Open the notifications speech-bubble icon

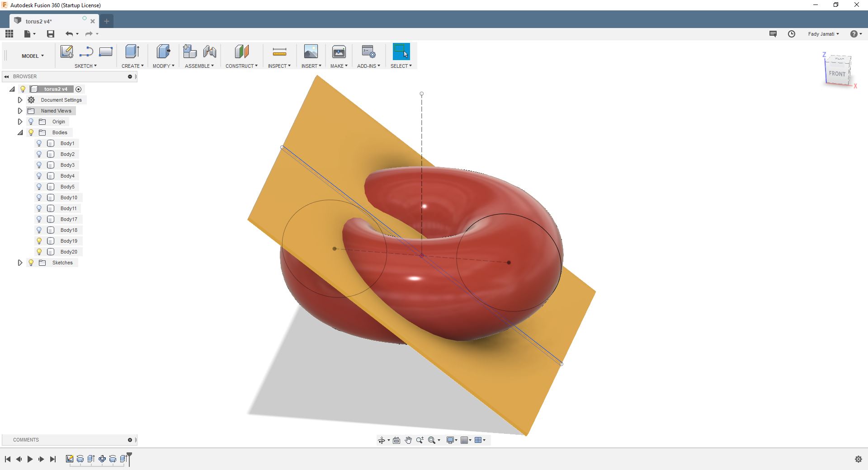point(773,34)
